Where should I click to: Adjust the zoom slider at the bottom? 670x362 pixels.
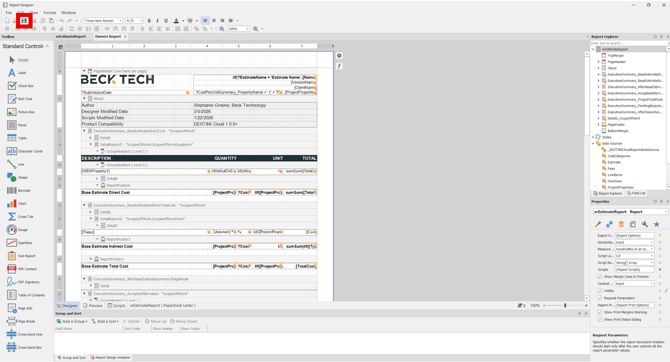click(565, 306)
